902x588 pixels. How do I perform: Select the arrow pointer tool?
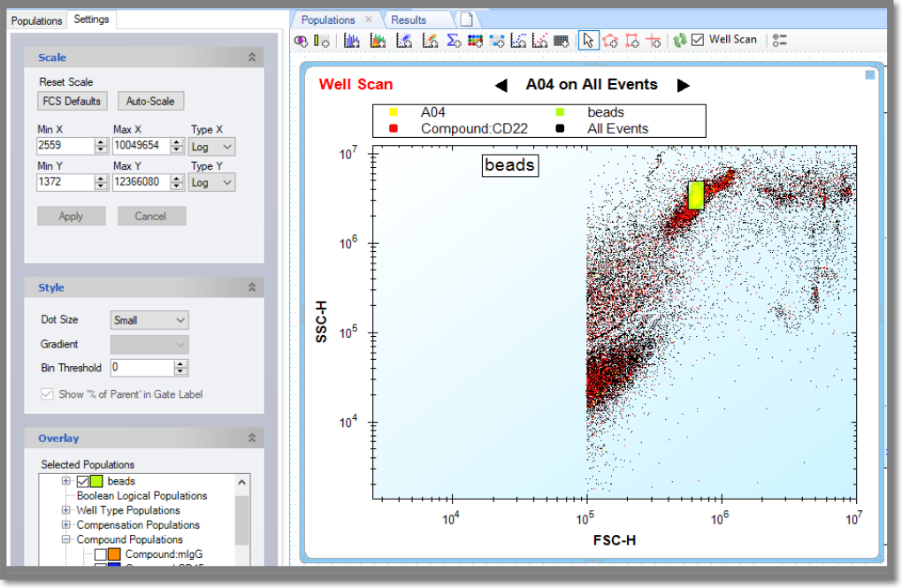(588, 41)
